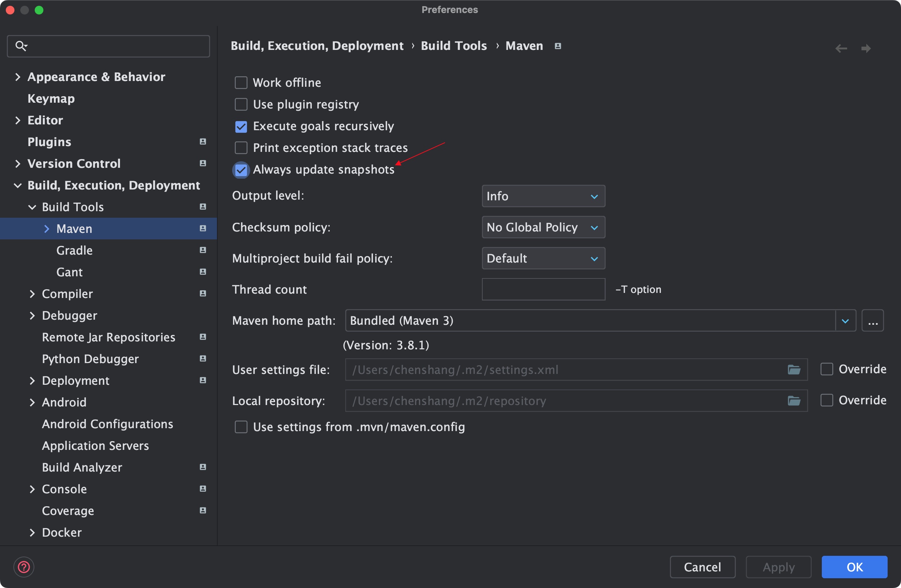Viewport: 901px width, 588px height.
Task: Click the ellipsis button for Maven home
Action: pos(872,321)
